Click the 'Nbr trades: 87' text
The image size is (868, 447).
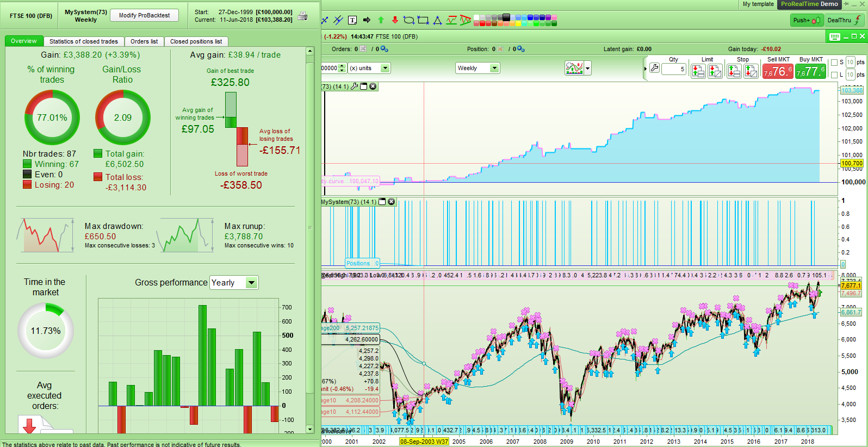pyautogui.click(x=49, y=154)
